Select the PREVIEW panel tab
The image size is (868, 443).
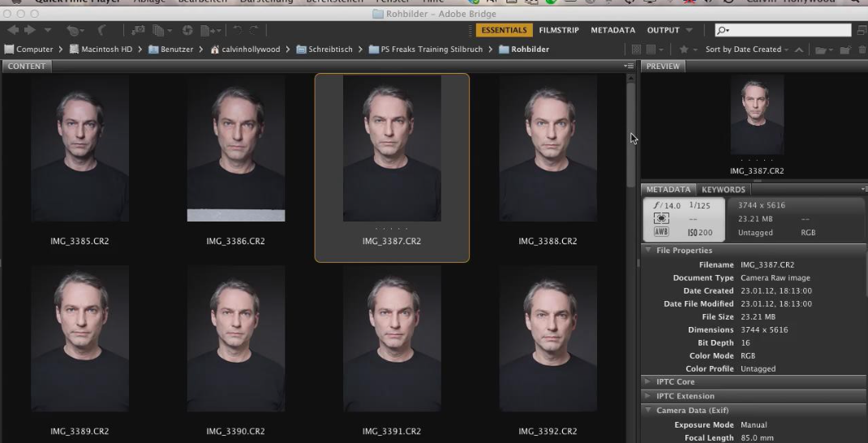point(664,66)
